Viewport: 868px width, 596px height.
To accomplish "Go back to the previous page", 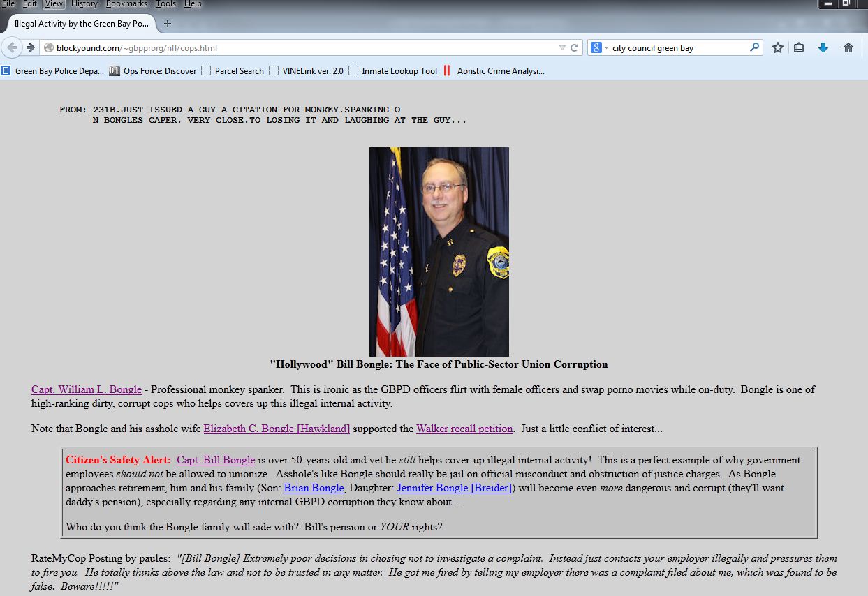I will [11, 47].
